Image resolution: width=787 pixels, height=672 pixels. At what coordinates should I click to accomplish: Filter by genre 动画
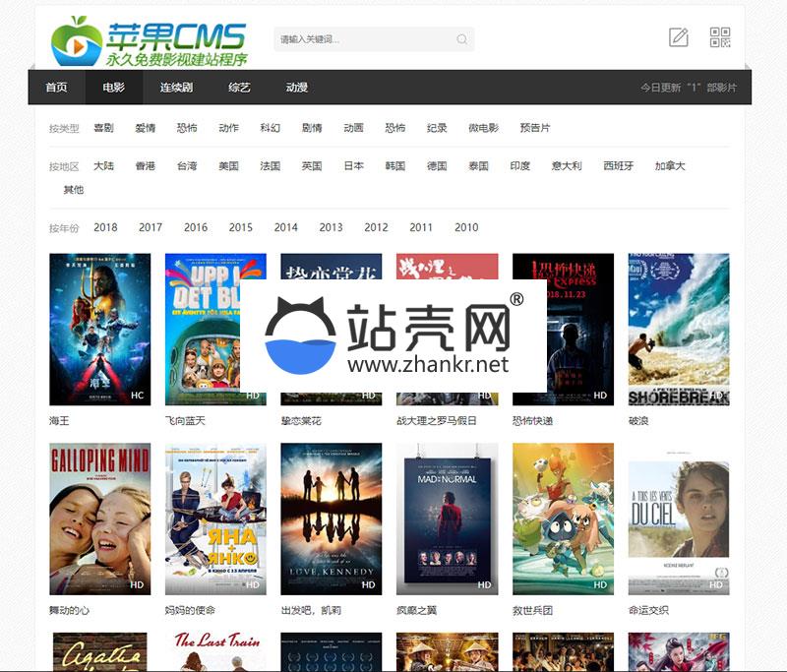(x=354, y=128)
